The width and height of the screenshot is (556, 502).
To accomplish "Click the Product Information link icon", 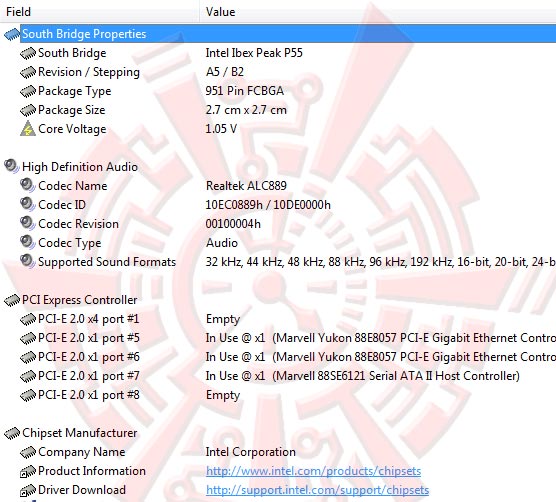I will point(28,472).
